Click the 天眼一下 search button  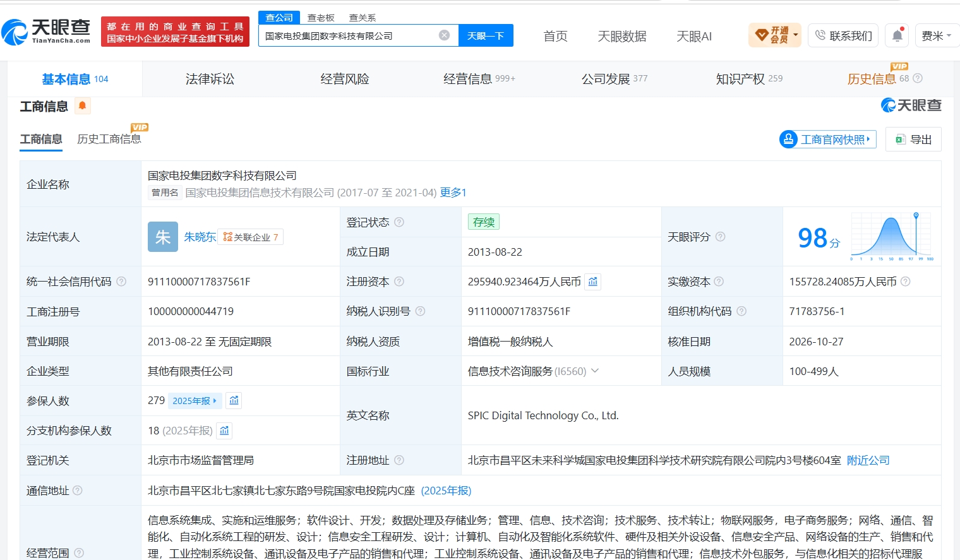[486, 35]
